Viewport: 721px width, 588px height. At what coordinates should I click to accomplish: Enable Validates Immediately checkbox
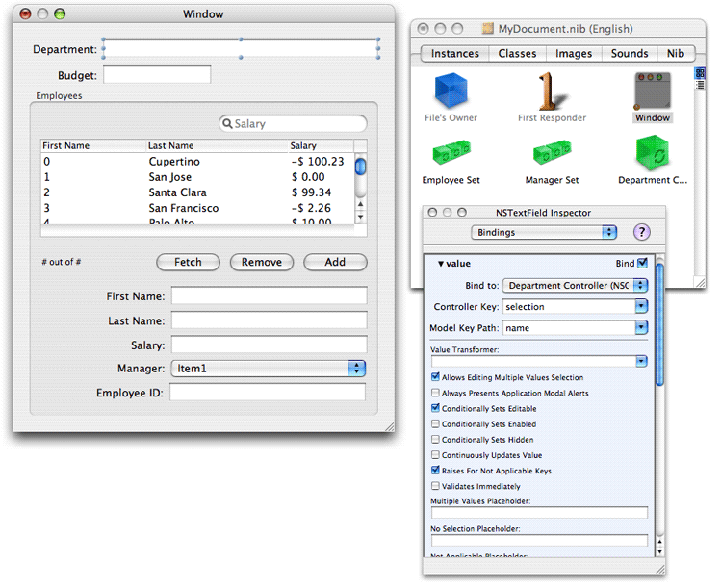[x=435, y=486]
